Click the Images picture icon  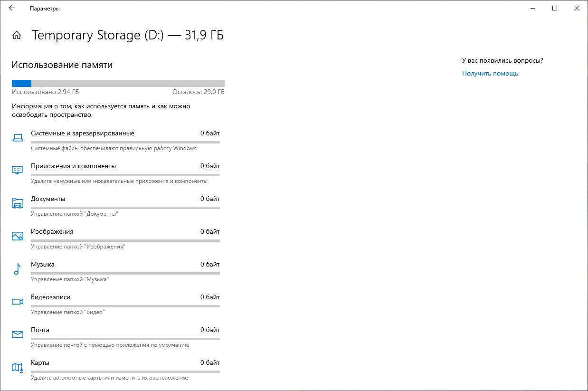click(x=18, y=236)
